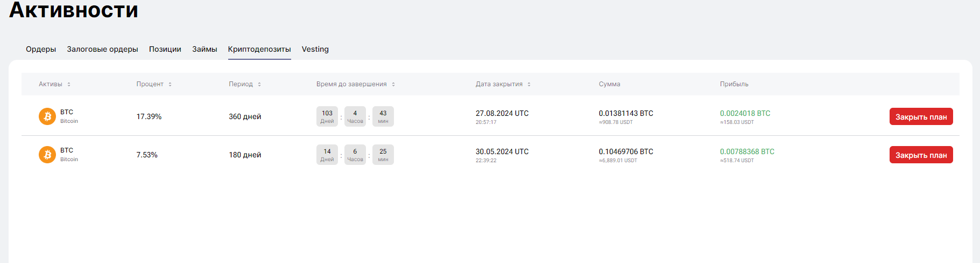Viewport: 980px width, 263px height.
Task: Click the 103 days countdown box
Action: point(327,116)
